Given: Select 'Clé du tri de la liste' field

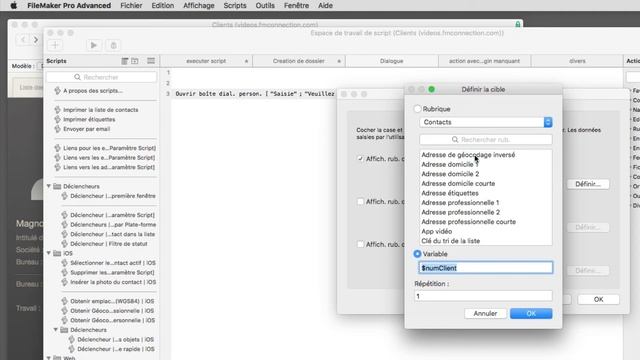Looking at the screenshot, I should [x=486, y=241].
